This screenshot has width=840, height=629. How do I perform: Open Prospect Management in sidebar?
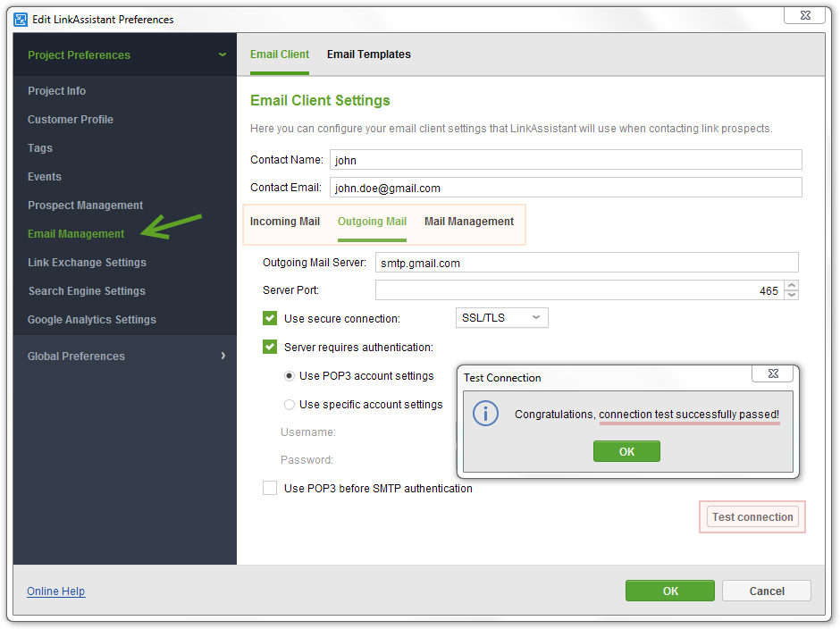85,205
